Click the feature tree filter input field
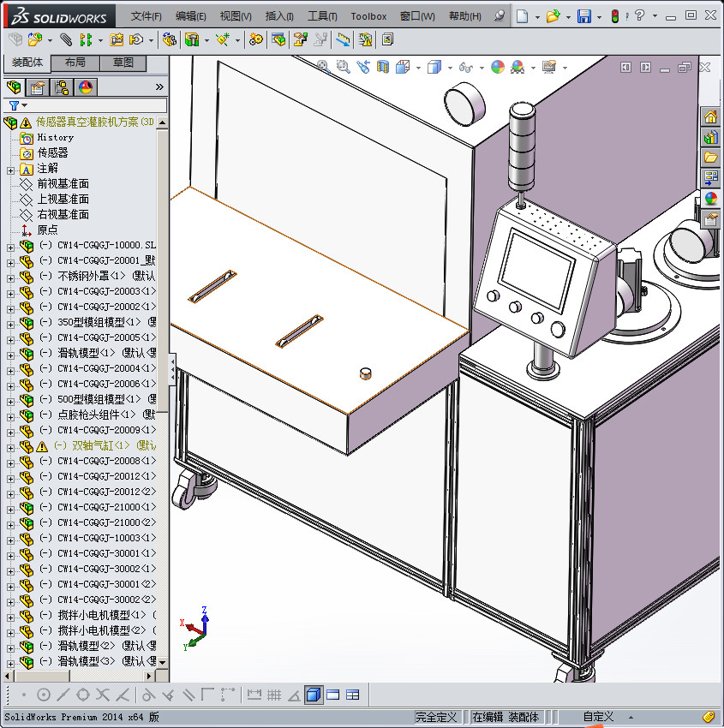This screenshot has width=724, height=728. (x=98, y=105)
